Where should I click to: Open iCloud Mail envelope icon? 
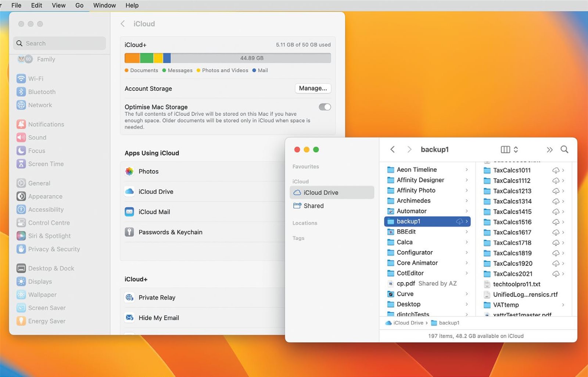129,212
